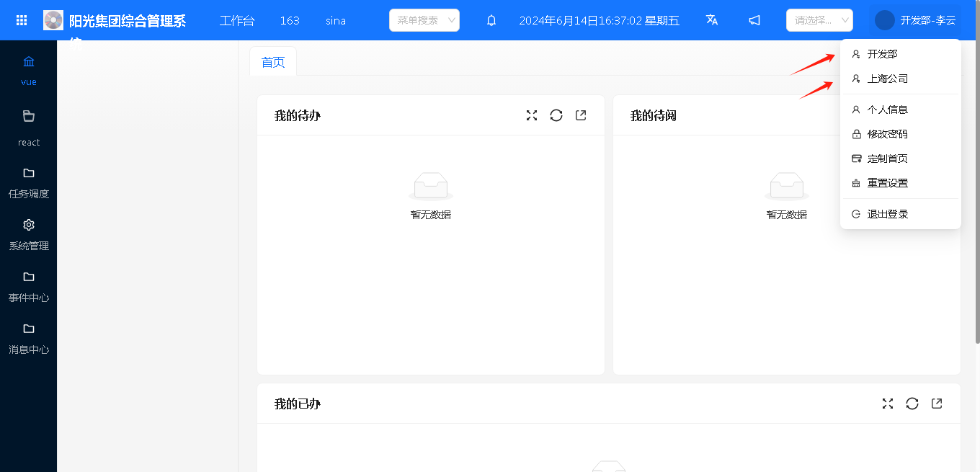
Task: Expand 我的待办 panel to fullscreen
Action: click(x=532, y=115)
